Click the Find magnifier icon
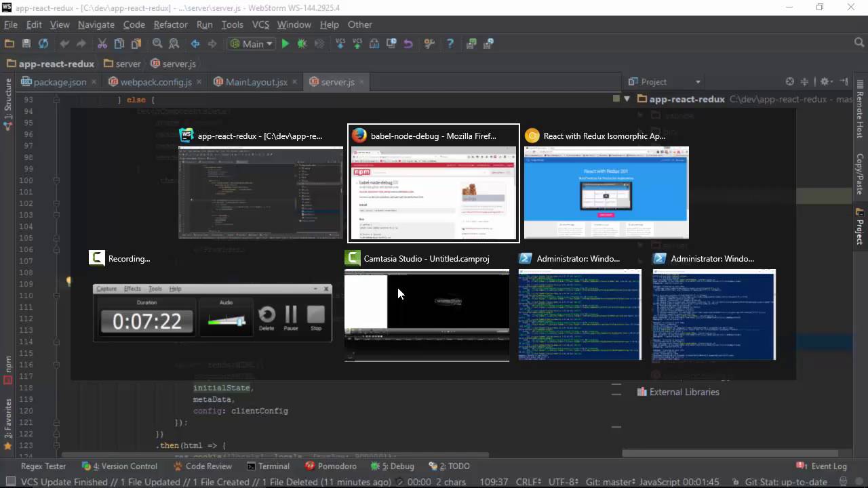 pos(157,43)
